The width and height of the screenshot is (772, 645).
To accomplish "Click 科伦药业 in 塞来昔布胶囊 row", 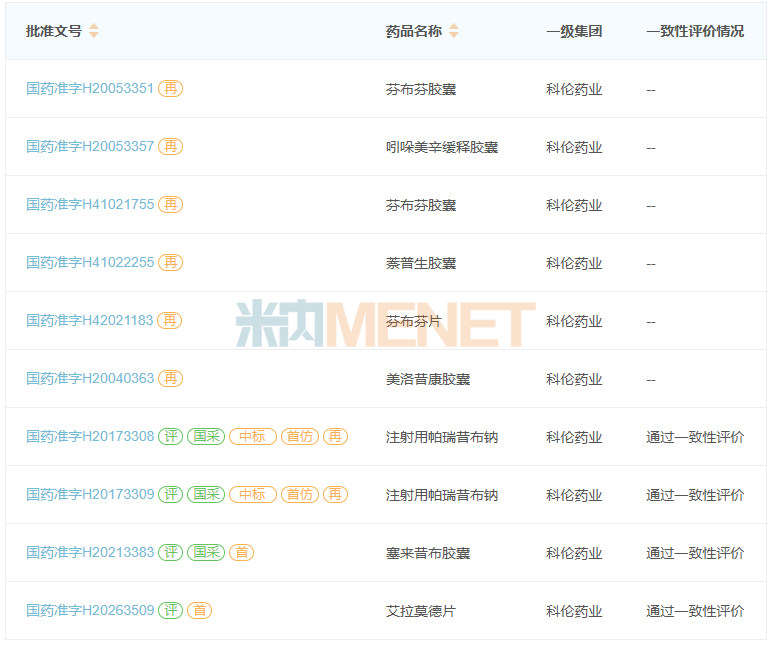I will click(x=574, y=553).
